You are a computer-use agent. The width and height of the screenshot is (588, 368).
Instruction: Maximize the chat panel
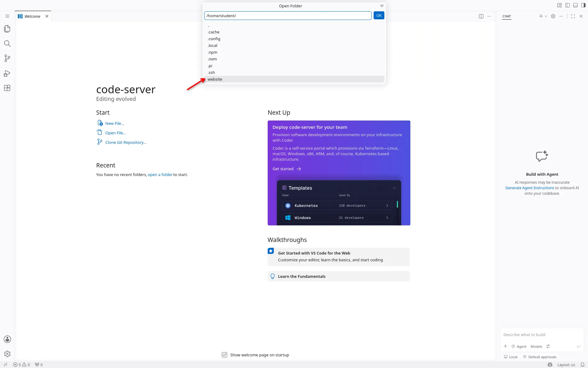pyautogui.click(x=573, y=16)
